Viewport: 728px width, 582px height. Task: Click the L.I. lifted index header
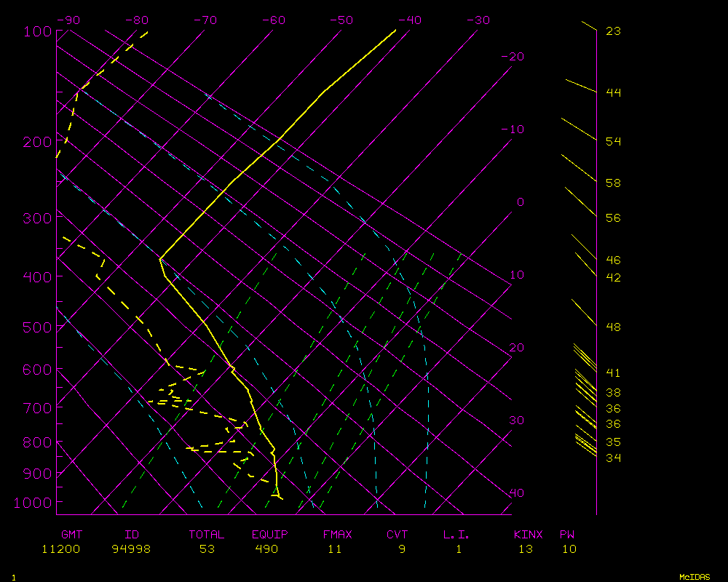456,535
